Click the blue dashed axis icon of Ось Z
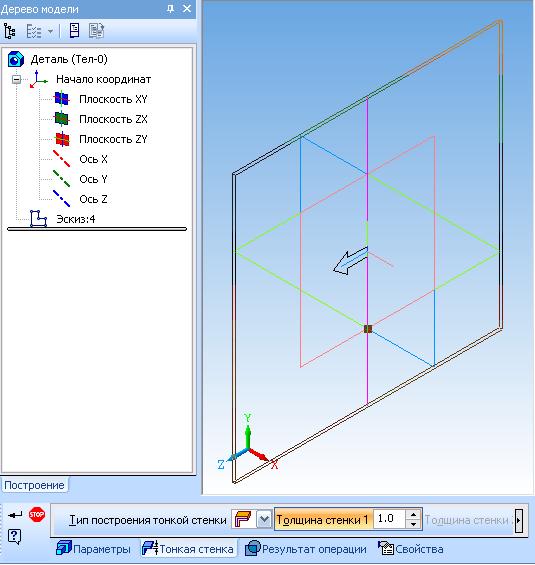 tap(61, 199)
